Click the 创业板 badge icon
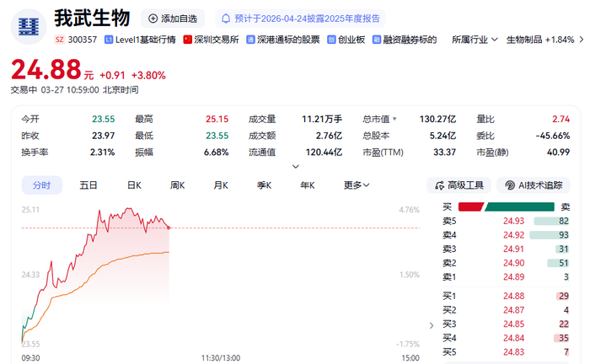590x364 pixels. (331, 40)
